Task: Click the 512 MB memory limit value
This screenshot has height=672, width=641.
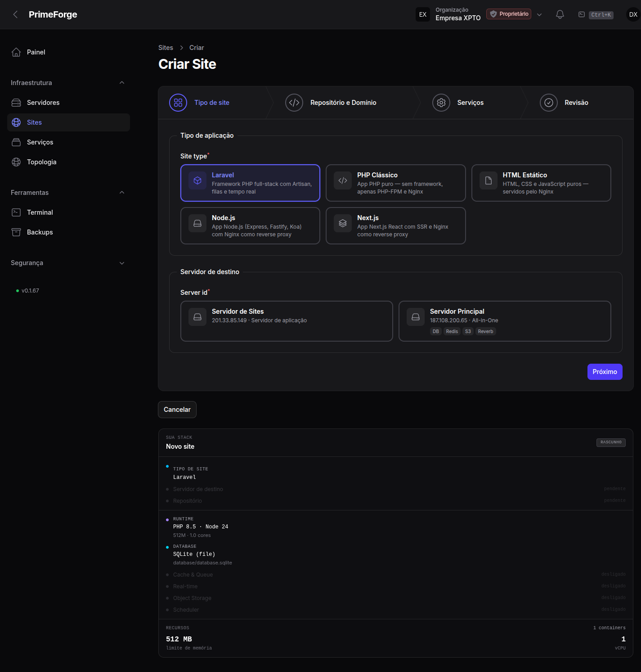Action: pyautogui.click(x=179, y=639)
